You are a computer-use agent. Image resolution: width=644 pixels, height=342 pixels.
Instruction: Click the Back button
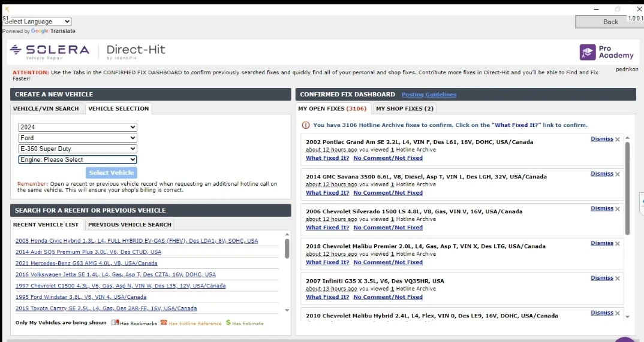[x=610, y=22]
